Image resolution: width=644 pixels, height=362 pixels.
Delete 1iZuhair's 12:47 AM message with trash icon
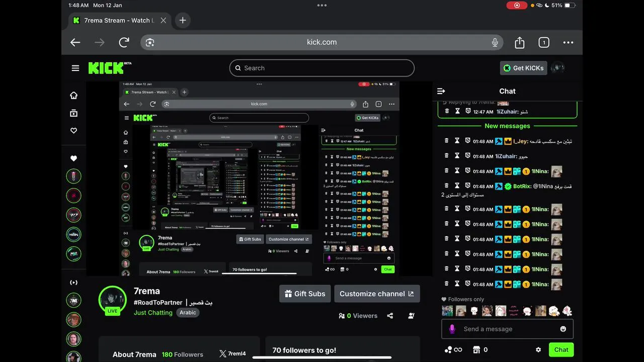[446, 111]
